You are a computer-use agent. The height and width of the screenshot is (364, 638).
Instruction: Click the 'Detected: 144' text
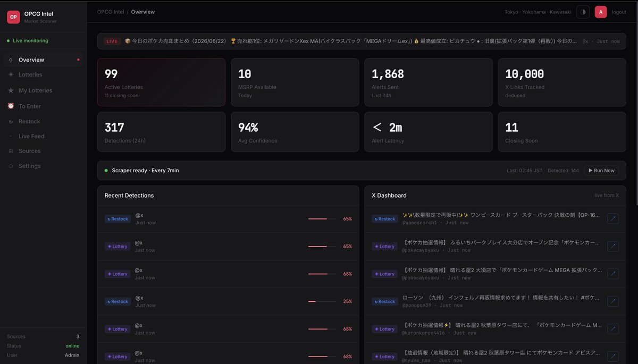tap(563, 171)
